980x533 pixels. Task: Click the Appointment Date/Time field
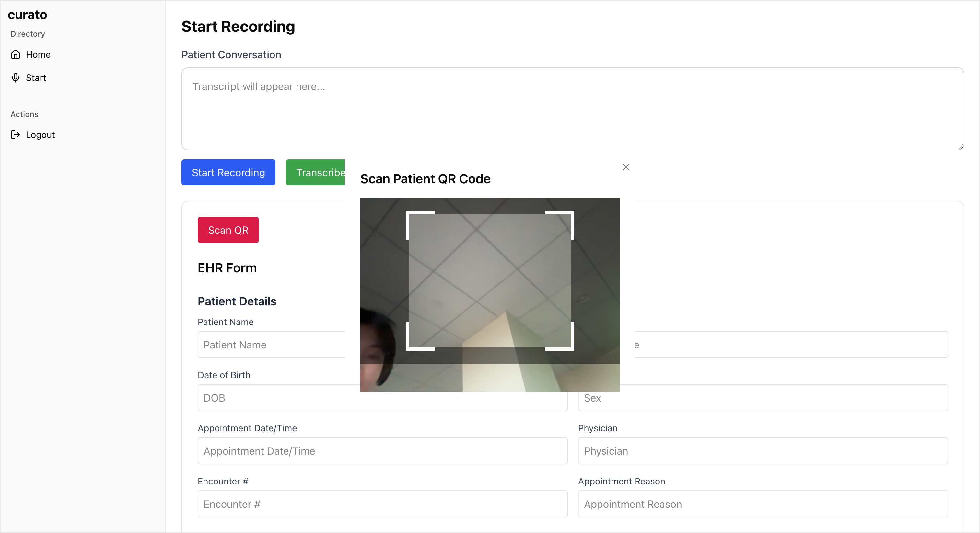pyautogui.click(x=382, y=450)
